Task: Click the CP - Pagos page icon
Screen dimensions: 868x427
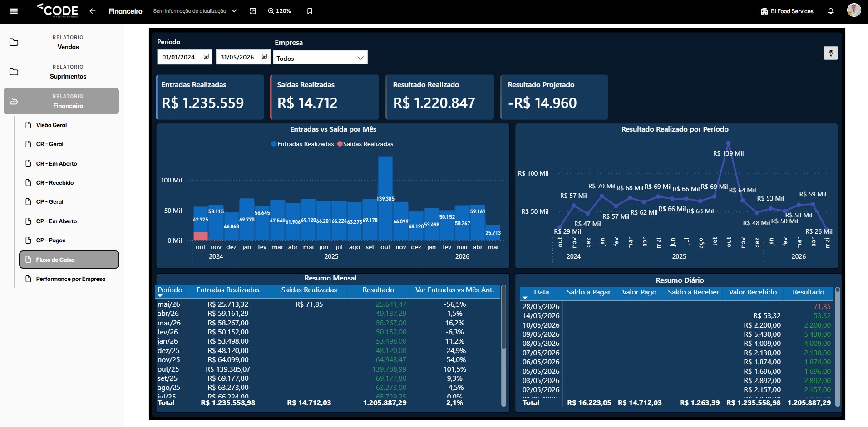Action: [29, 240]
